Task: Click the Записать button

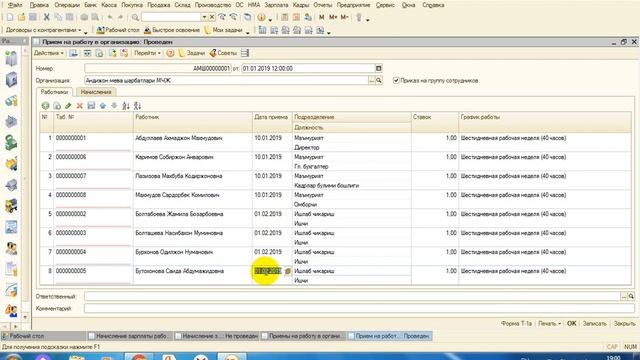Action: tap(594, 323)
